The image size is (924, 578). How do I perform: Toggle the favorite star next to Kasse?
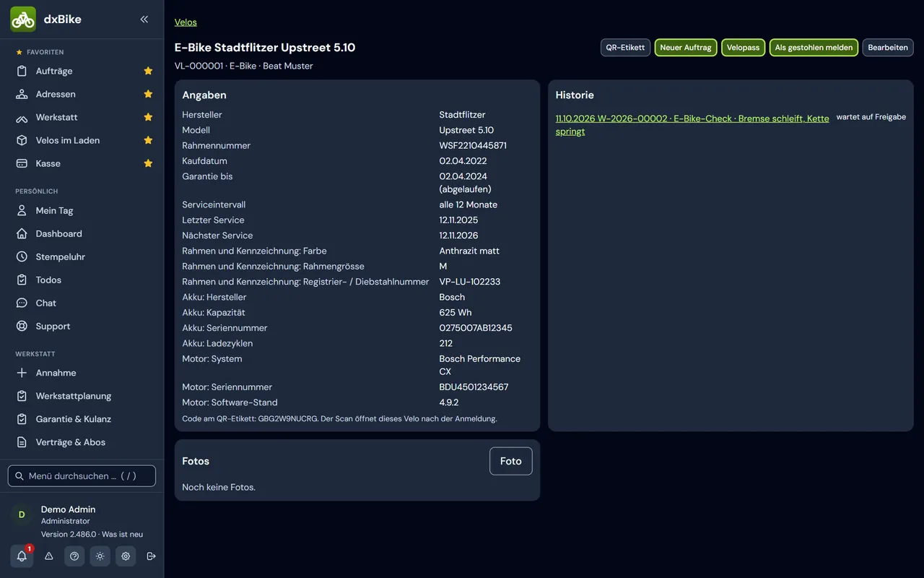(x=148, y=163)
